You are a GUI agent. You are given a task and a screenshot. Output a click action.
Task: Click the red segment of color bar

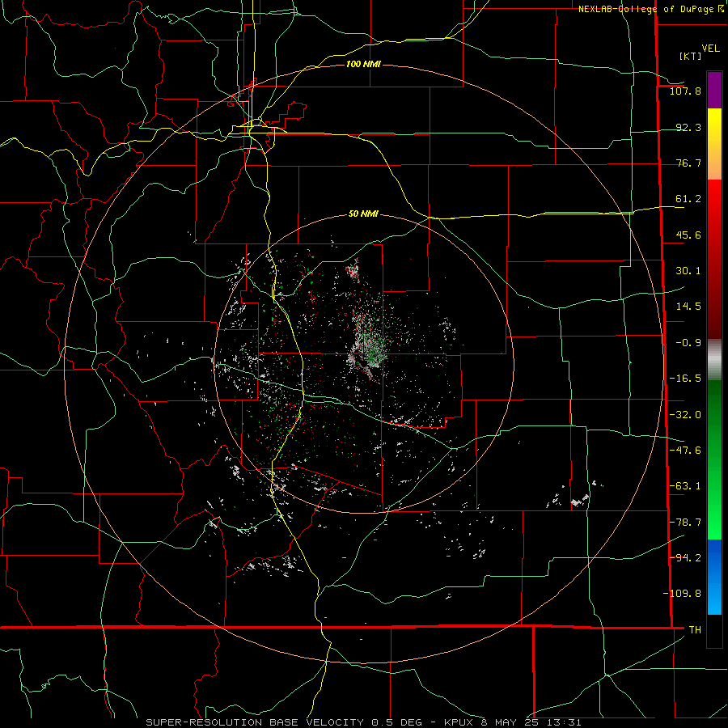click(x=714, y=259)
